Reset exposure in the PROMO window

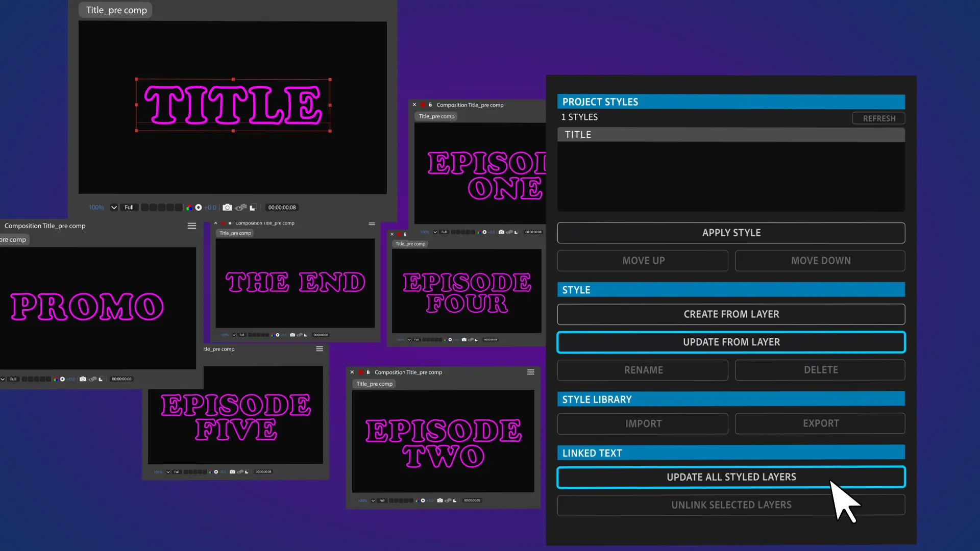coord(62,379)
